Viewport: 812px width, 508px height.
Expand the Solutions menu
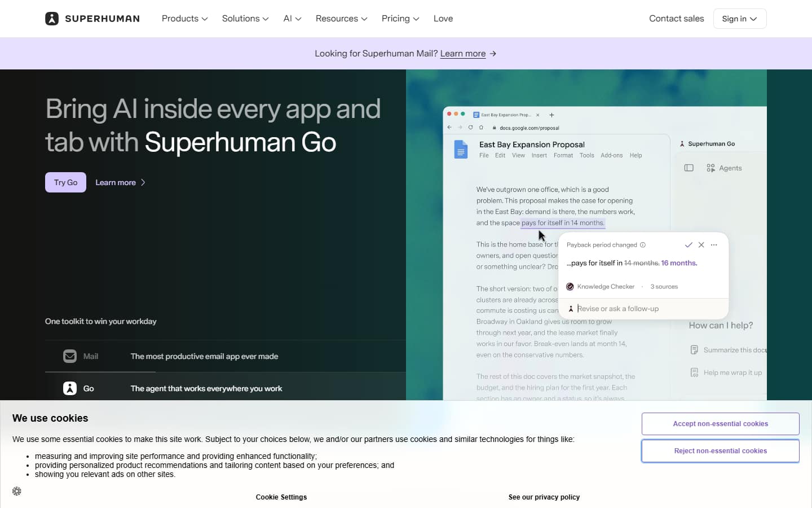click(245, 19)
